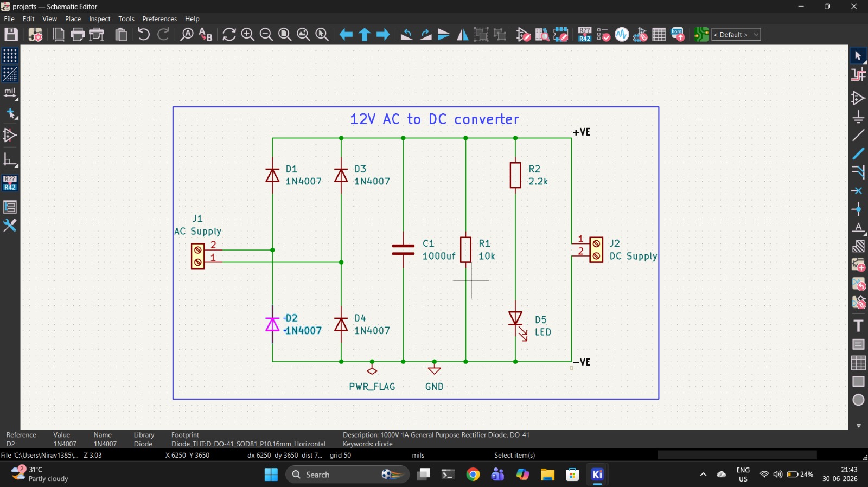Open the symbol fields table editor
Image resolution: width=868 pixels, height=487 pixels.
click(659, 35)
